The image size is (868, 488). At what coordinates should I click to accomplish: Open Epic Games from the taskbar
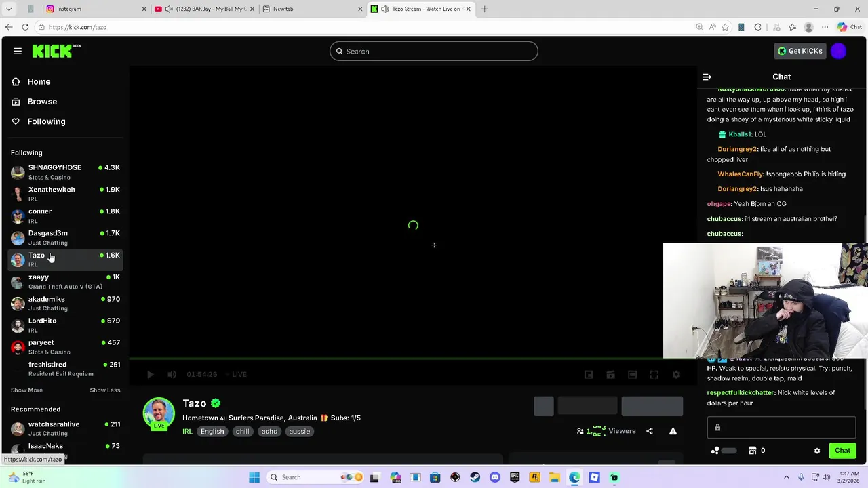pyautogui.click(x=515, y=477)
